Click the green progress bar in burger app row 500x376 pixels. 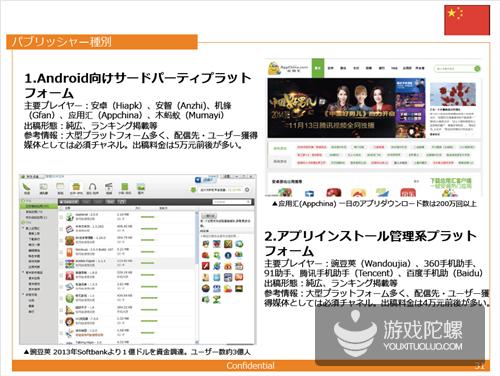pyautogui.click(x=148, y=240)
